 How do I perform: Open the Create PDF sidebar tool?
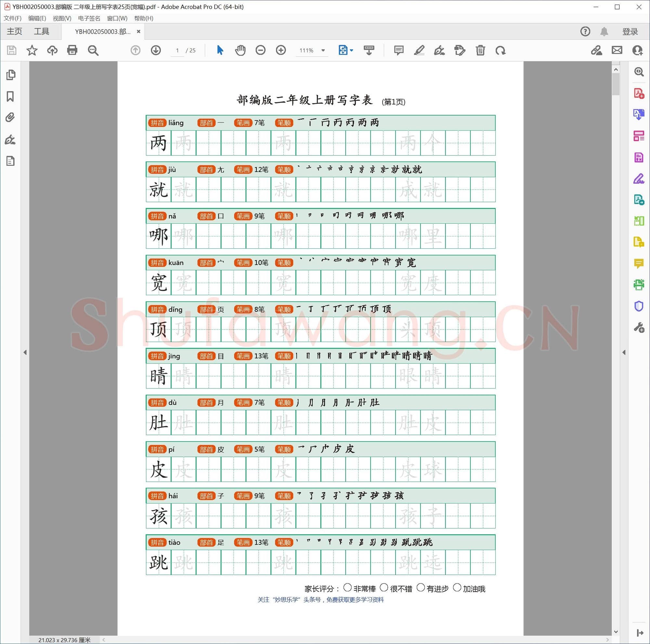coord(639,94)
